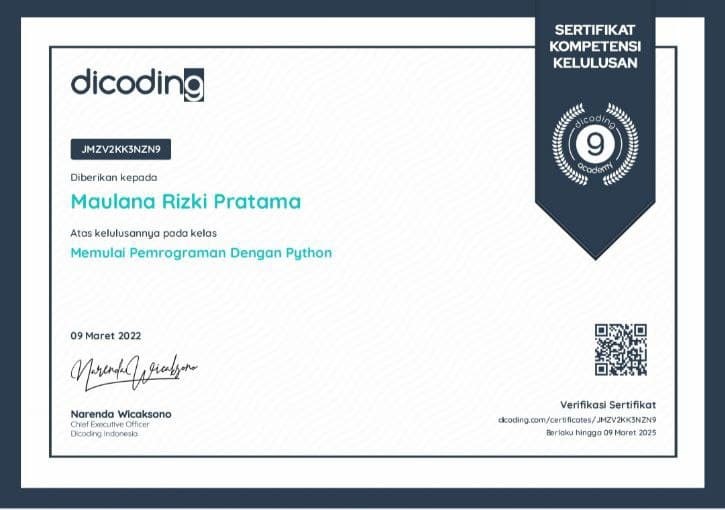Click the QR code for certificate verification
The image size is (725, 510).
click(620, 349)
